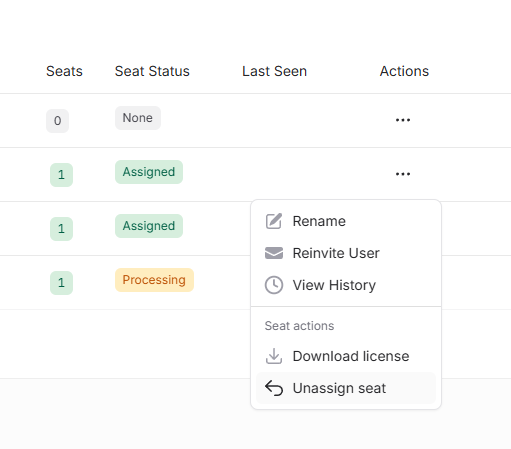
Task: Click the seat count 1 in Processing row
Action: coord(61,283)
